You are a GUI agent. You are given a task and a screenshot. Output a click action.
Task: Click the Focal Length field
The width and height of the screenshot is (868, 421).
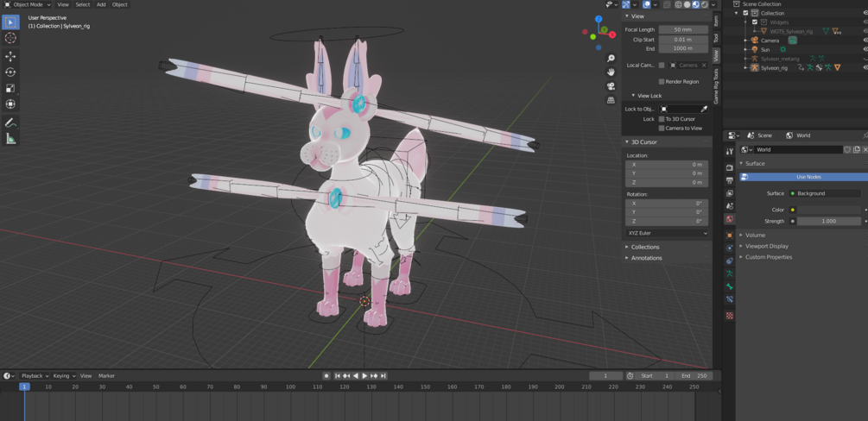683,29
